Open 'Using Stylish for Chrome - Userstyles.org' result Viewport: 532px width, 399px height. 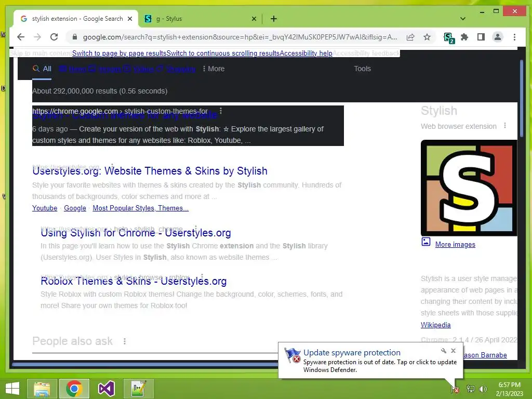[x=136, y=233]
